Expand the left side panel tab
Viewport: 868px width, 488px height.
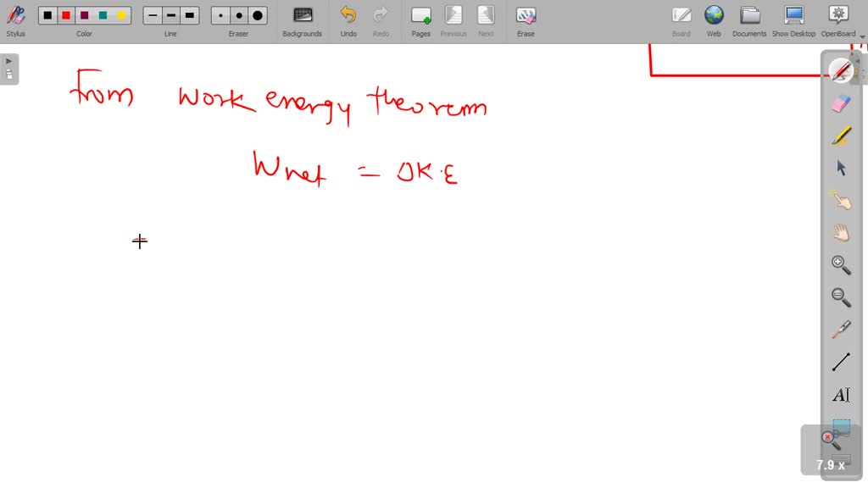[9, 68]
